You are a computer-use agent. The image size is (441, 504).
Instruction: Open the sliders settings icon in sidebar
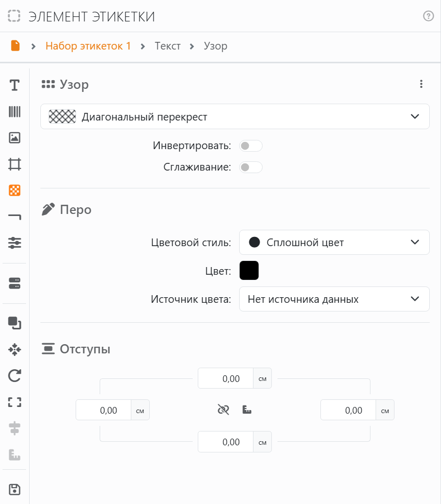coord(14,243)
